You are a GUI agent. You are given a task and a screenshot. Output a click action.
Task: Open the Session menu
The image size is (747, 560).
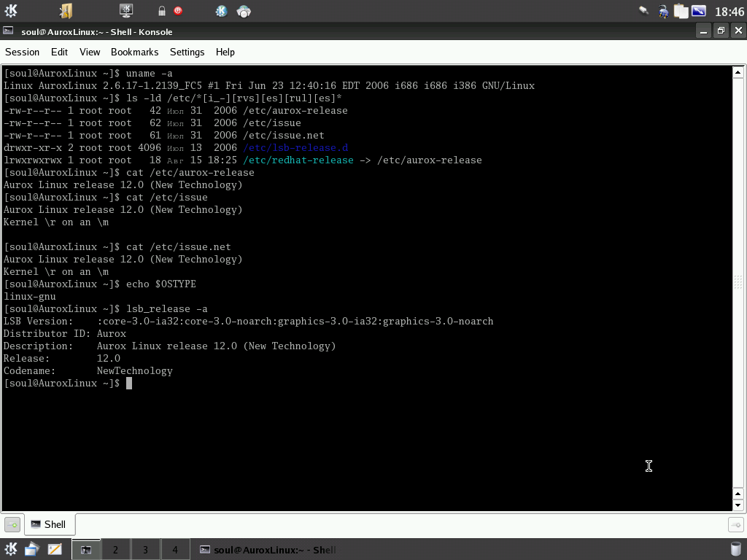22,52
